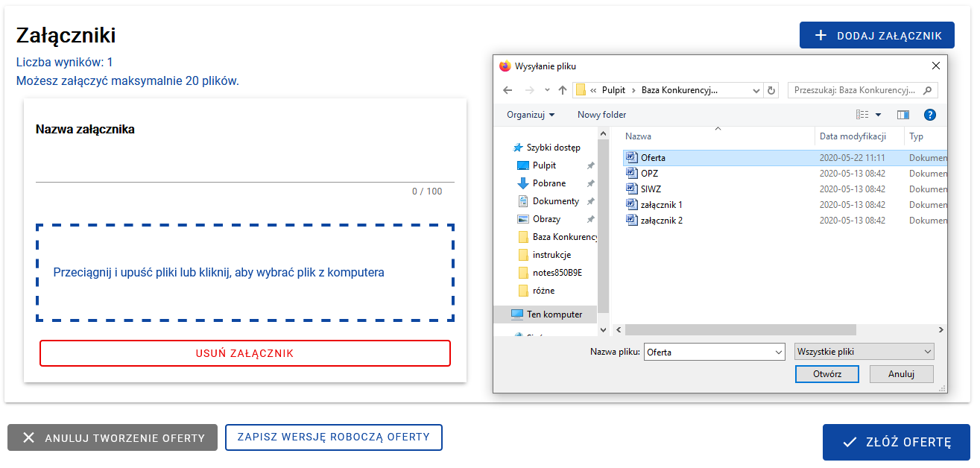Select the OPZ document file
Viewport: 980px width, 468px height.
(x=649, y=174)
